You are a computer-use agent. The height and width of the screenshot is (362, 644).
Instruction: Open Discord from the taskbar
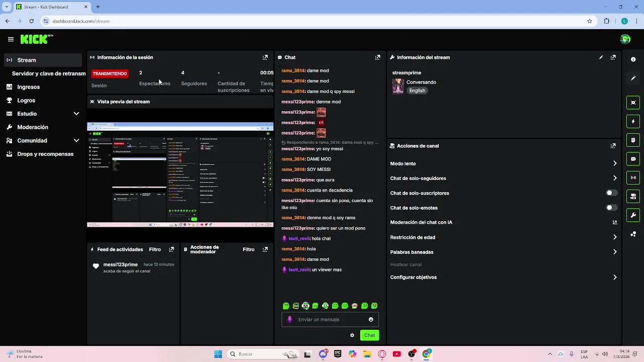coord(323,354)
